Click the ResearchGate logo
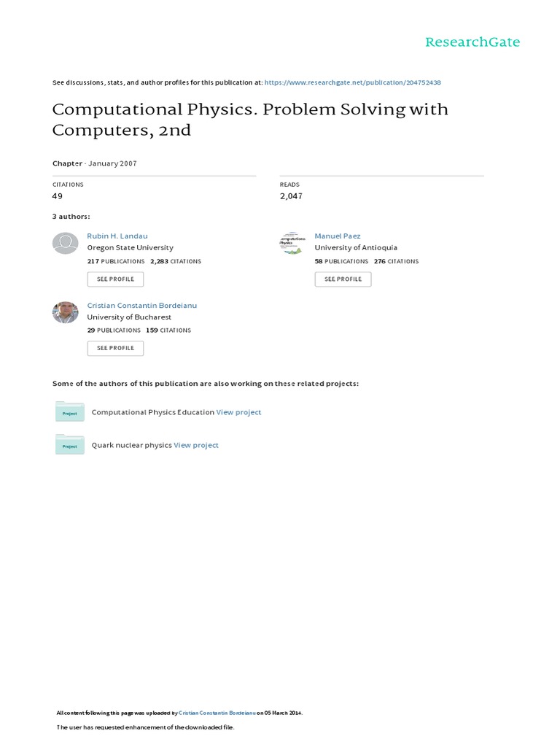 click(472, 42)
